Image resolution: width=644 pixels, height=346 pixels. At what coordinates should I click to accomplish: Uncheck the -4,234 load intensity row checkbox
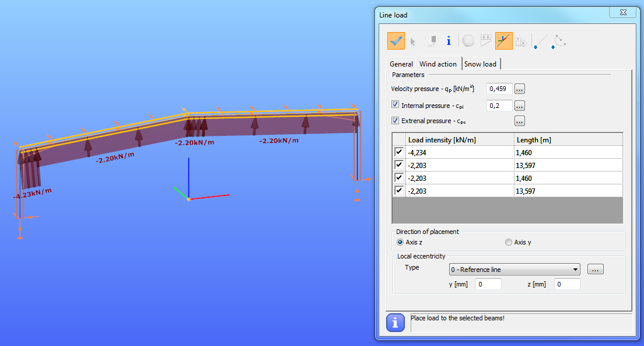(x=399, y=152)
